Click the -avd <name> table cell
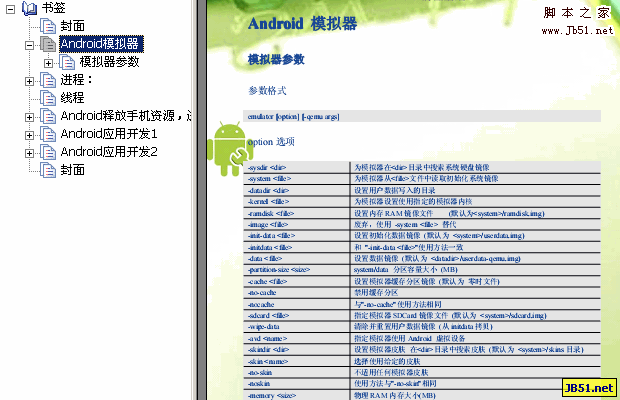Viewport: 620px width, 400px height. 297,338
